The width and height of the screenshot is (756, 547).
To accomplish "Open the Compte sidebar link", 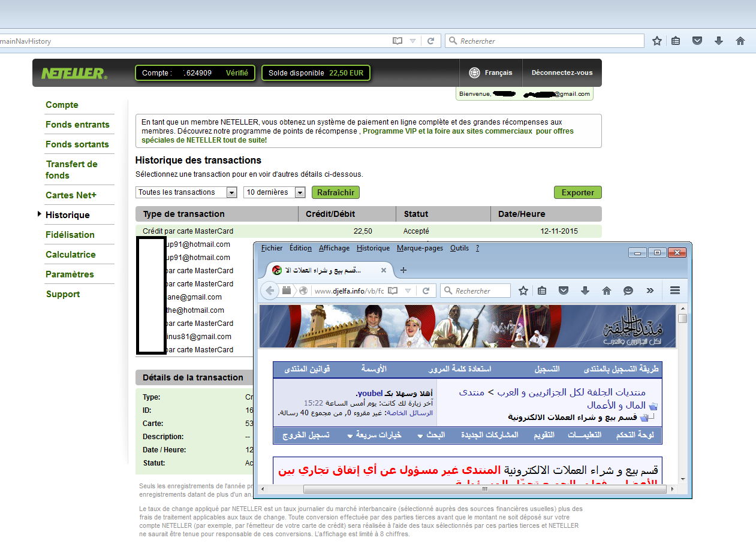I will [62, 105].
